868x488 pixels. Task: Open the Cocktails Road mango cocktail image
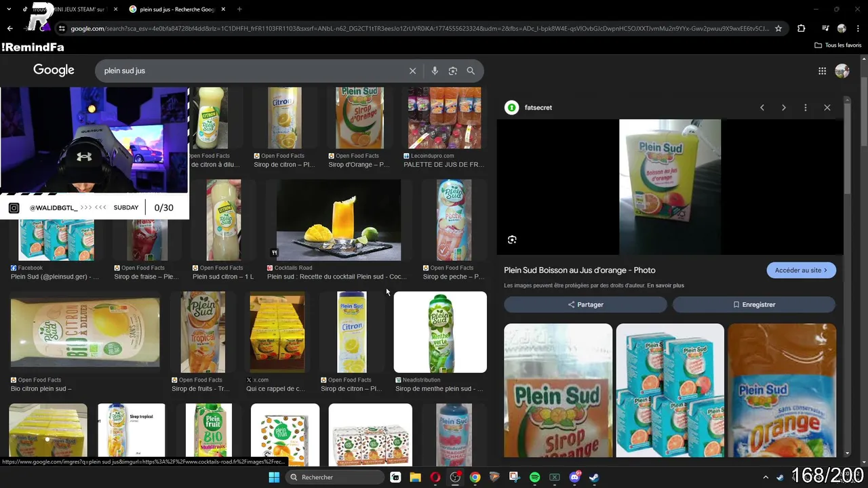point(338,220)
